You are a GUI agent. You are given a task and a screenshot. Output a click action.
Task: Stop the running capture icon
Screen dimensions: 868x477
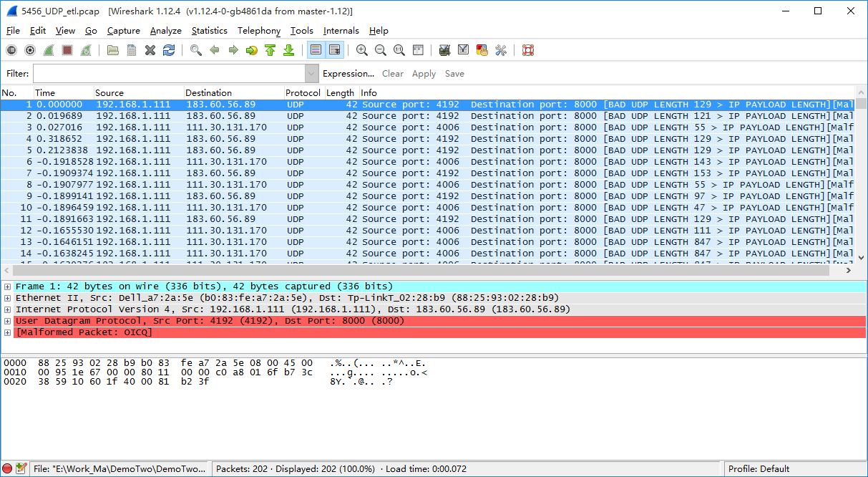(67, 50)
